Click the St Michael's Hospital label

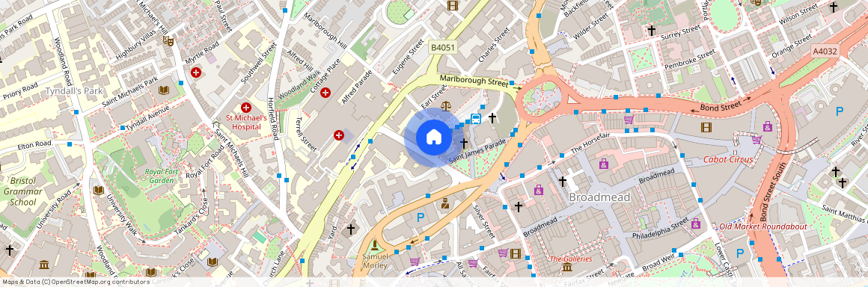tap(247, 123)
